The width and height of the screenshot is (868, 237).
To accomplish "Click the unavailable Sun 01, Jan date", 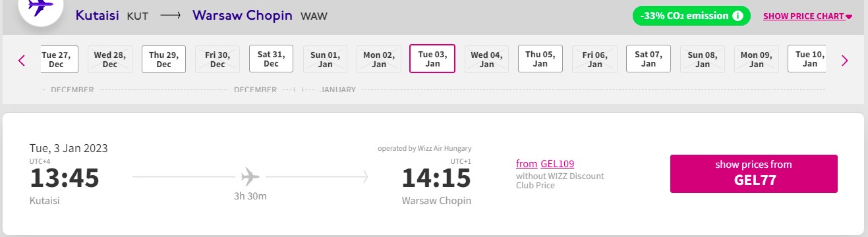I will (x=325, y=59).
